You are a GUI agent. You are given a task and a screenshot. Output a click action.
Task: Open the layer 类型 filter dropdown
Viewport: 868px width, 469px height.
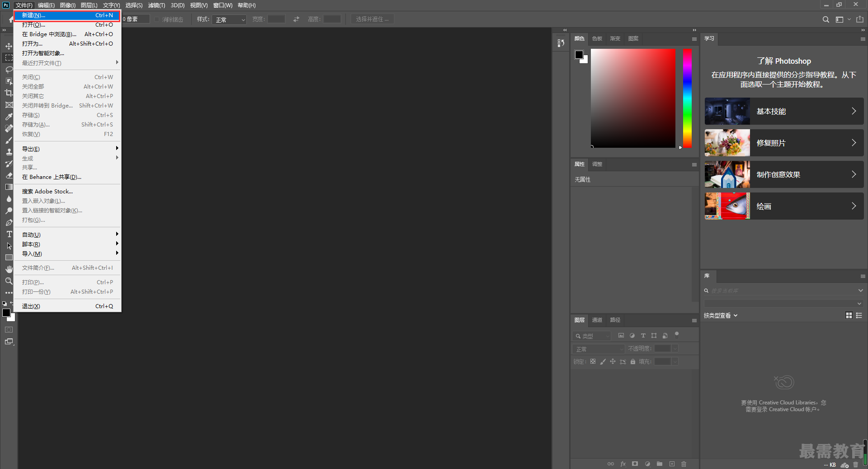[x=592, y=336]
